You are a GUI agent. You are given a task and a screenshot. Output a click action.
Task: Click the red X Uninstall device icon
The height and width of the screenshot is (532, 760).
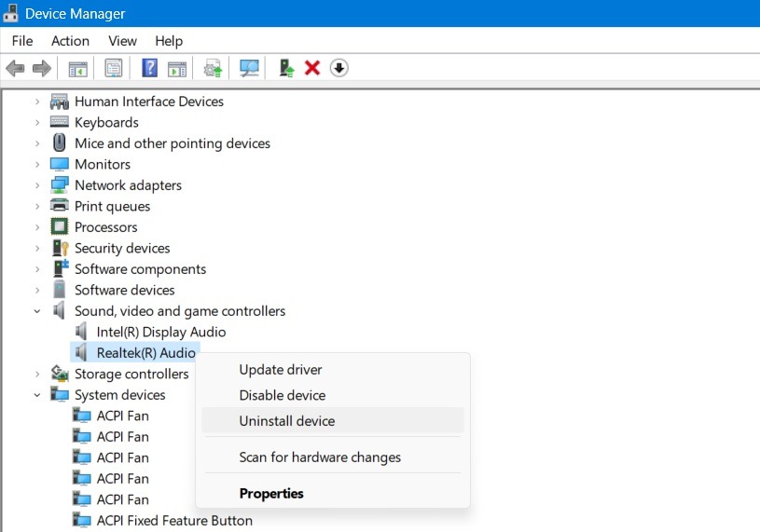pos(312,68)
